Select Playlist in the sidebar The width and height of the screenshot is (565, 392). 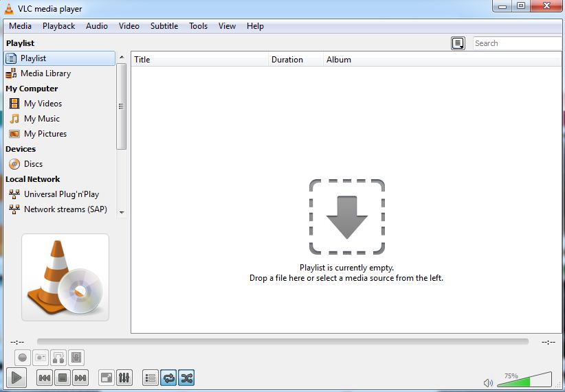[59, 58]
